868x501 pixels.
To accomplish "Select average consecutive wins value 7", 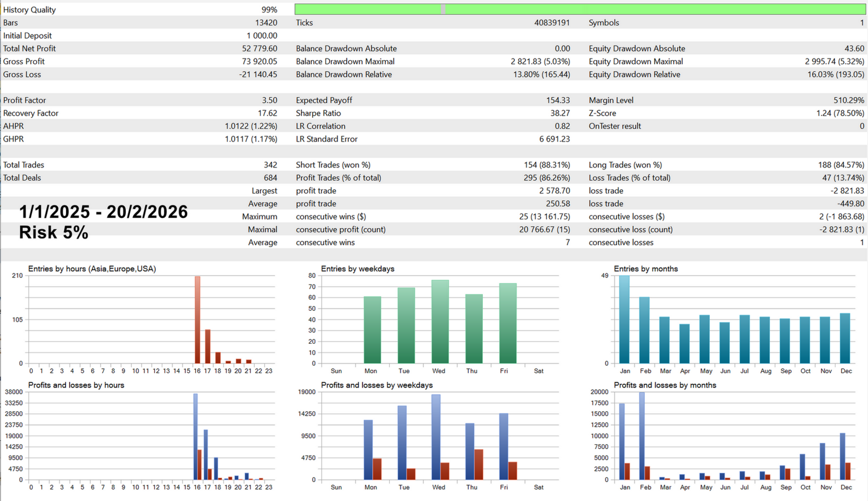I will (x=567, y=242).
